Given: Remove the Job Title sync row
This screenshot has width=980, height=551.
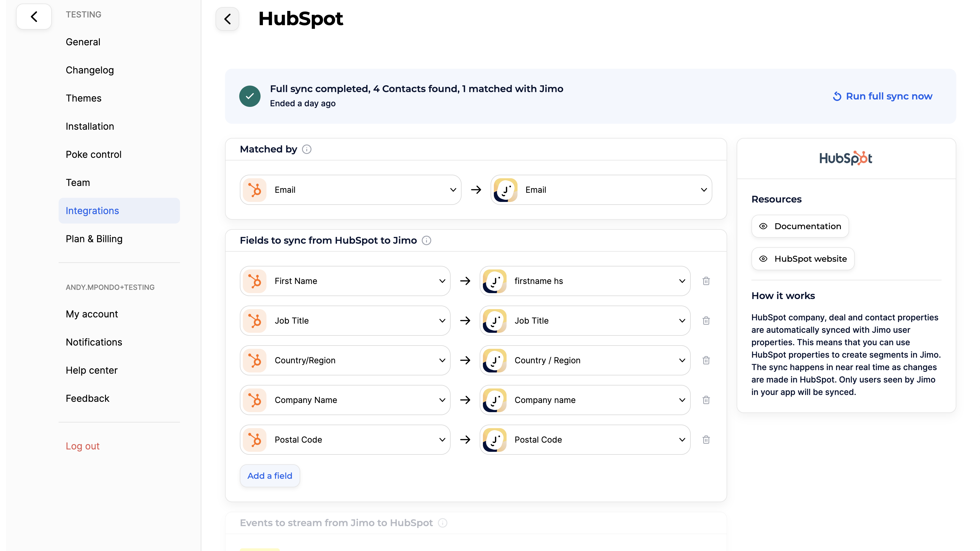Looking at the screenshot, I should pyautogui.click(x=706, y=320).
